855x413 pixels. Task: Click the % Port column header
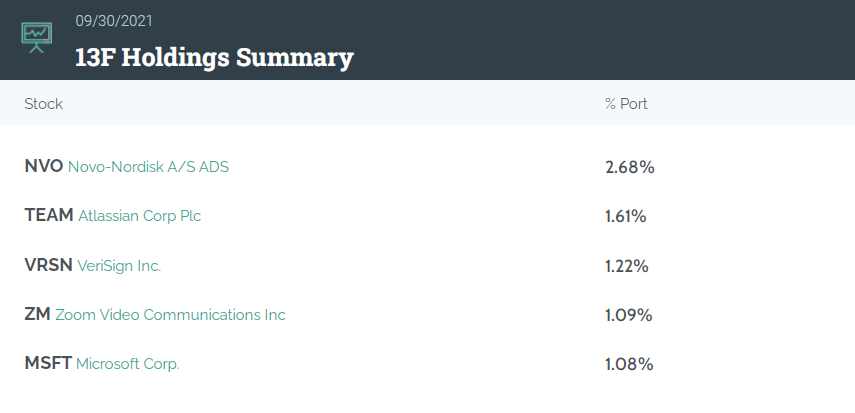point(626,104)
